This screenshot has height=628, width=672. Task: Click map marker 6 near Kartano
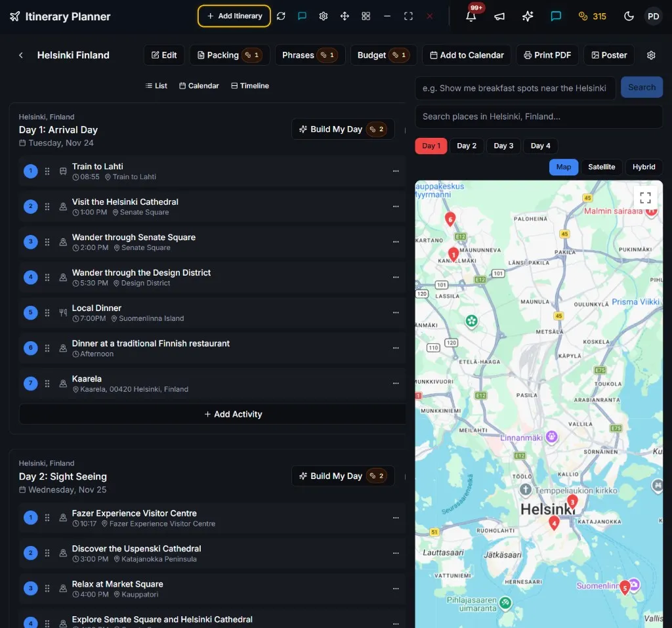[x=450, y=219]
